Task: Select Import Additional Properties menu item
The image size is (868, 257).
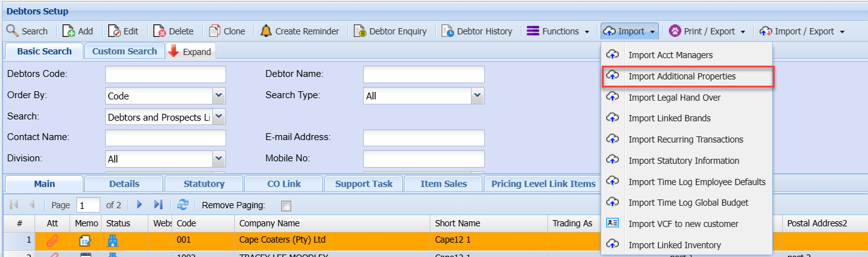Action: [x=682, y=76]
